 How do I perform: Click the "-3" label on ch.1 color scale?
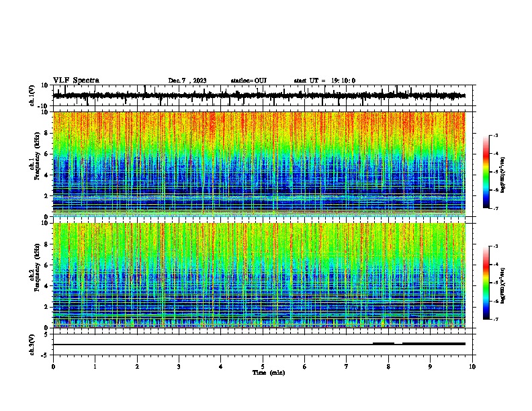[x=495, y=136]
